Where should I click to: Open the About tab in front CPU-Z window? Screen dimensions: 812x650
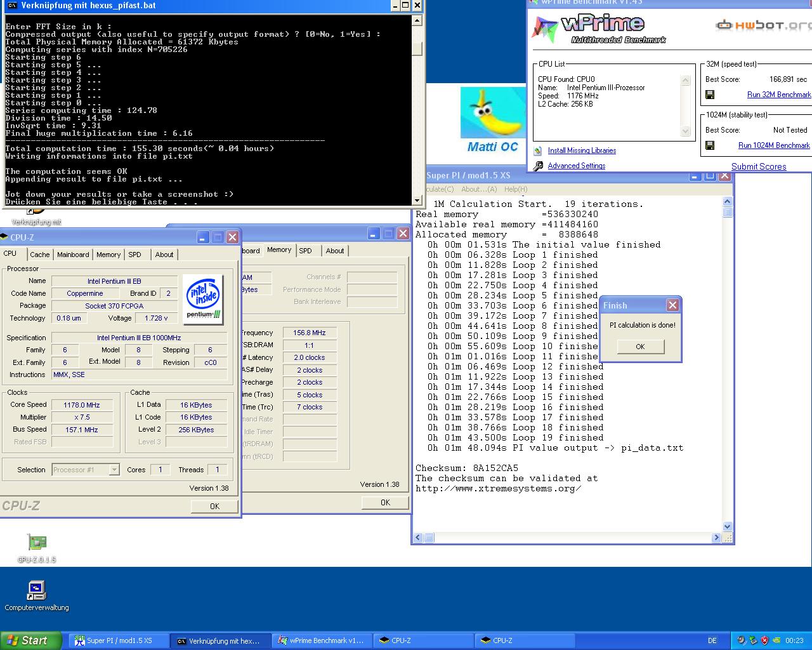(x=164, y=255)
